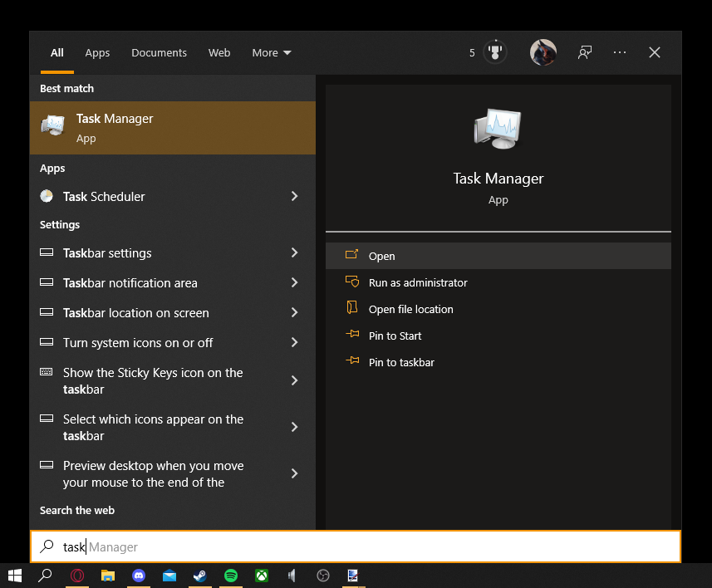
Task: Click the Open file location folder icon
Action: 352,308
